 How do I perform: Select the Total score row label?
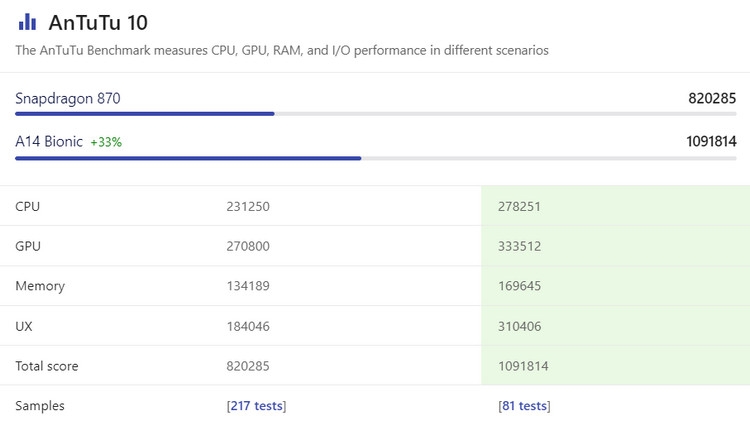pyautogui.click(x=47, y=366)
